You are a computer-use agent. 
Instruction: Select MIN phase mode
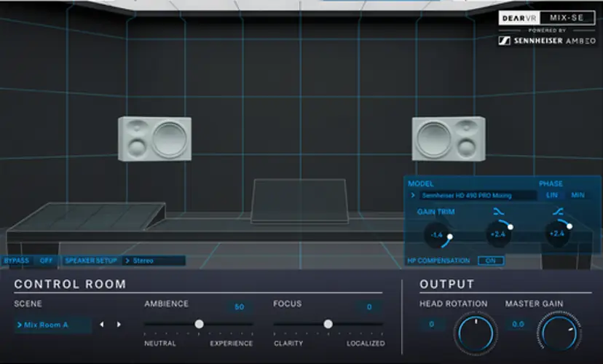pyautogui.click(x=578, y=195)
